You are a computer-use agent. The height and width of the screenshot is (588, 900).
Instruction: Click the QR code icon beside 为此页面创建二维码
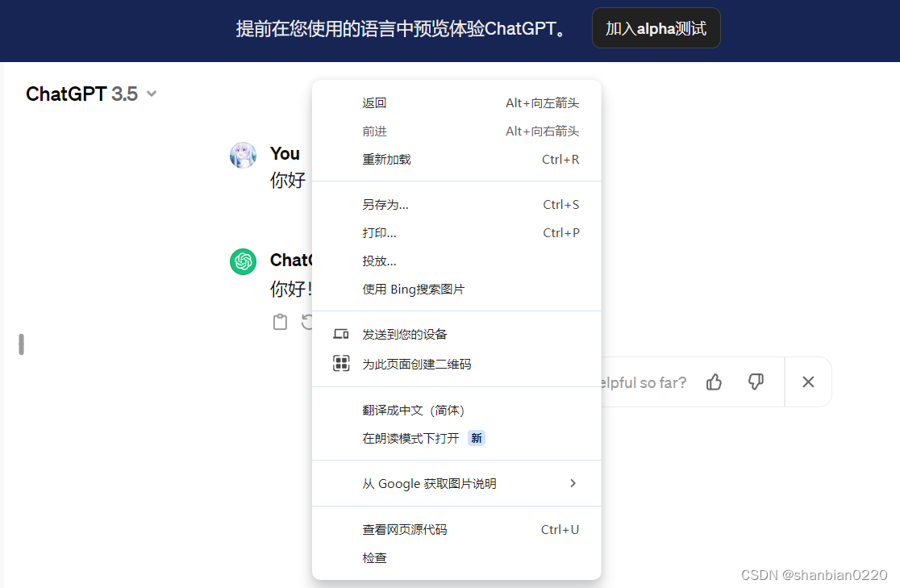[x=341, y=364]
